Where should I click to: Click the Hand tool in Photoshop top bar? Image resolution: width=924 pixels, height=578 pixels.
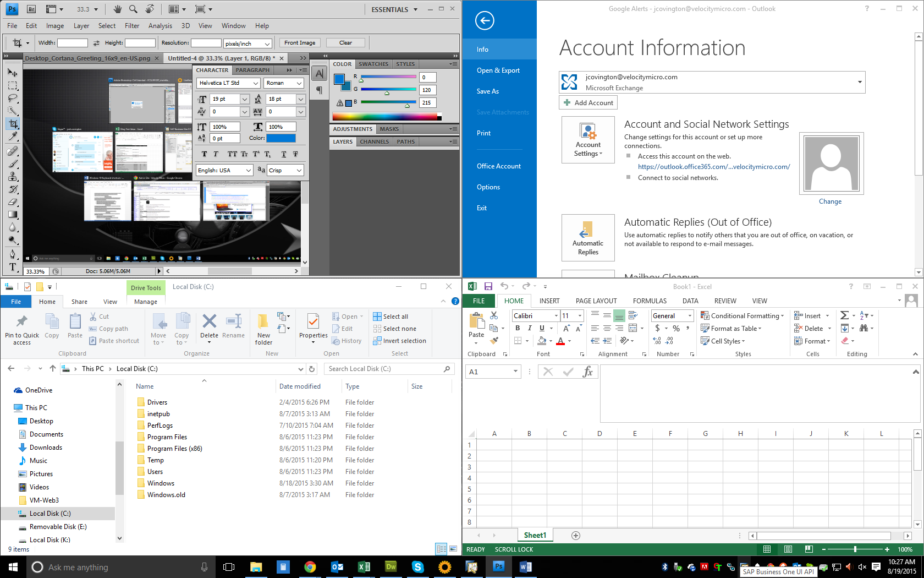coord(117,9)
